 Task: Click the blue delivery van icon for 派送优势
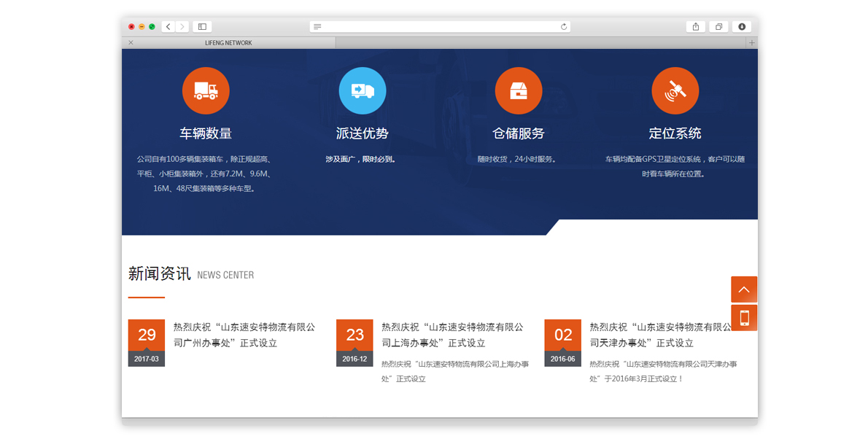coord(363,90)
